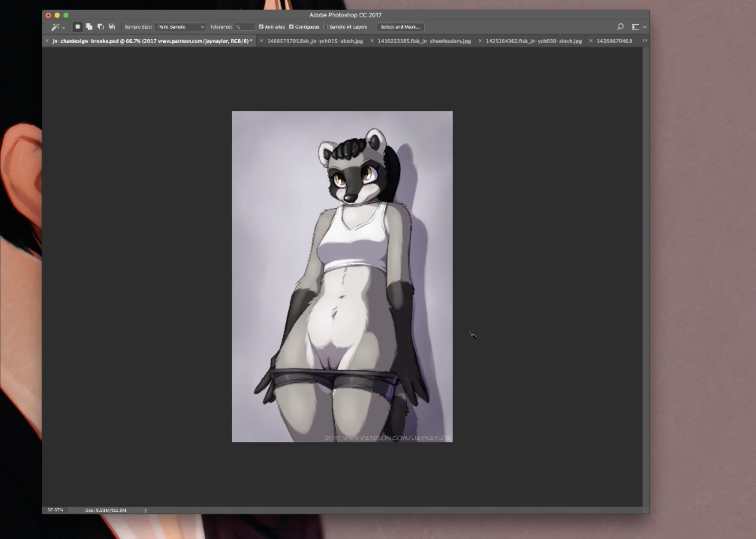Click the Doc size status text
Image resolution: width=756 pixels, height=539 pixels.
click(106, 510)
